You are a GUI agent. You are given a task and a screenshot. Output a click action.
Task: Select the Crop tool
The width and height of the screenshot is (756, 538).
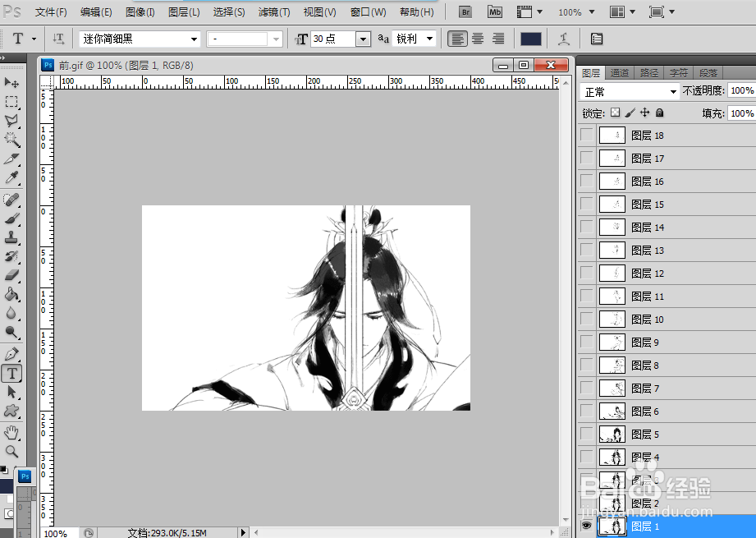(x=11, y=159)
